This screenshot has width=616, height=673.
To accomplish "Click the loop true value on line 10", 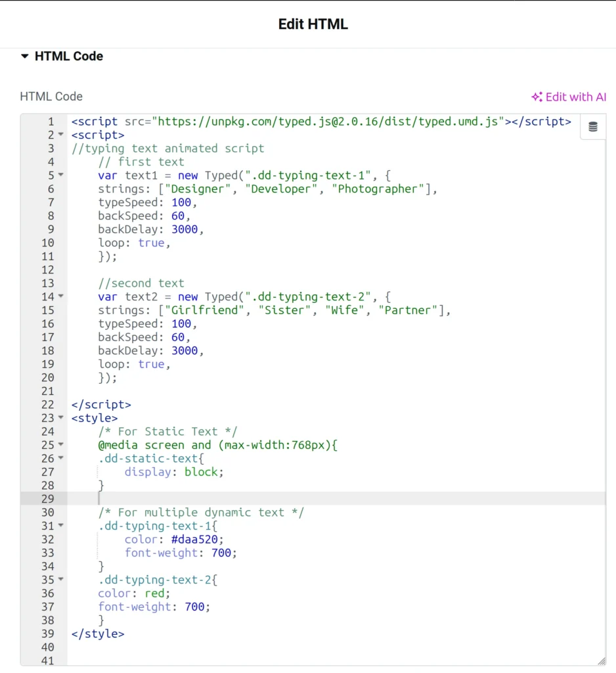I will 151,243.
